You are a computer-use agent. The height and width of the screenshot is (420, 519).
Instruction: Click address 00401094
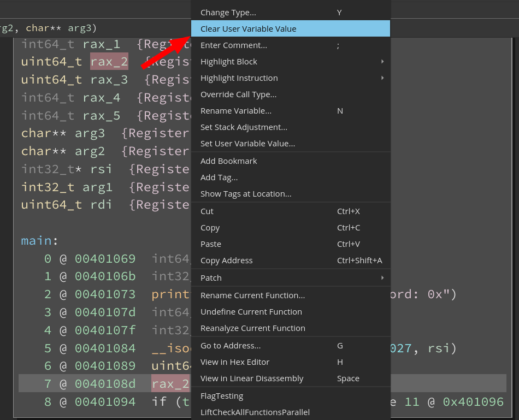click(x=105, y=402)
